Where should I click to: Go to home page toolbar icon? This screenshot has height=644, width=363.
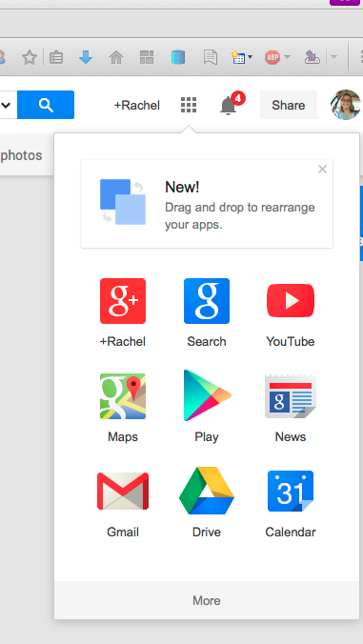(116, 57)
